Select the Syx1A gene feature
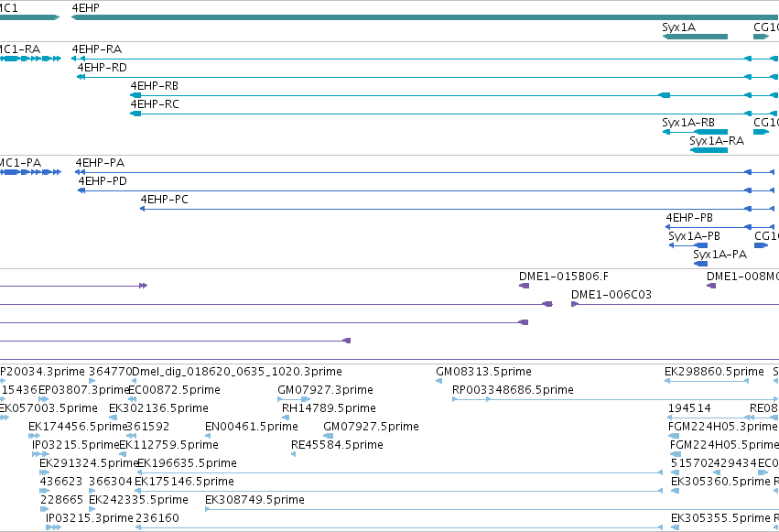Screen dimensions: 779x532 point(695,37)
